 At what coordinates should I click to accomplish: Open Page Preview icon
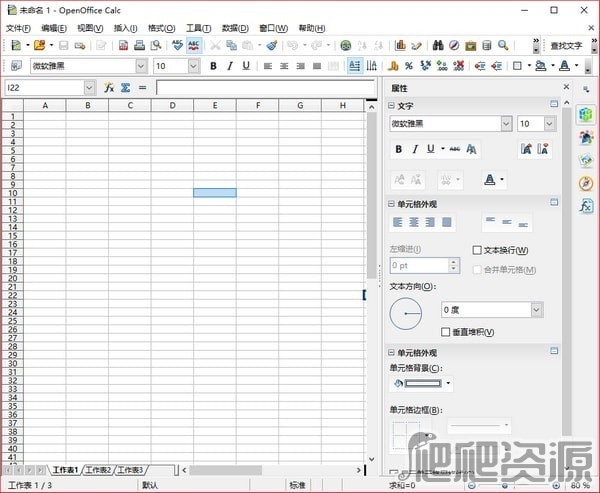click(x=156, y=45)
